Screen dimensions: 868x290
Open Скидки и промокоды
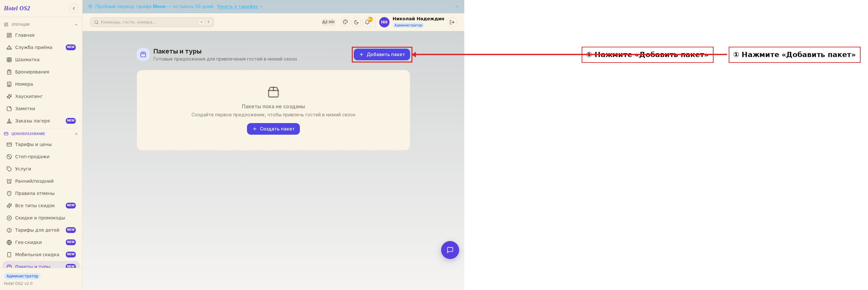[x=41, y=218]
